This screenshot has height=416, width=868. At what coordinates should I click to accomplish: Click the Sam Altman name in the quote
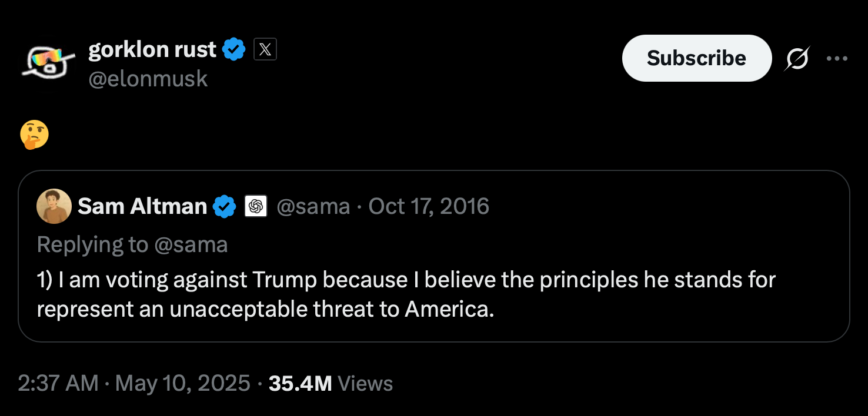click(142, 206)
